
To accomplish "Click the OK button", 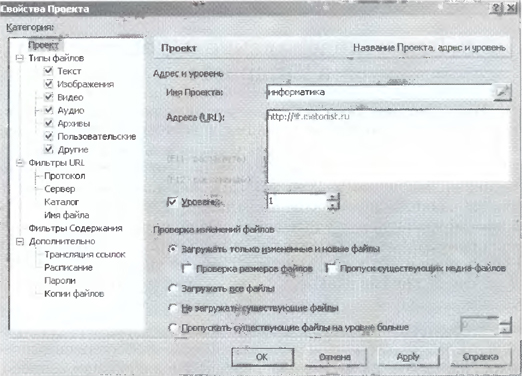I will [x=263, y=357].
